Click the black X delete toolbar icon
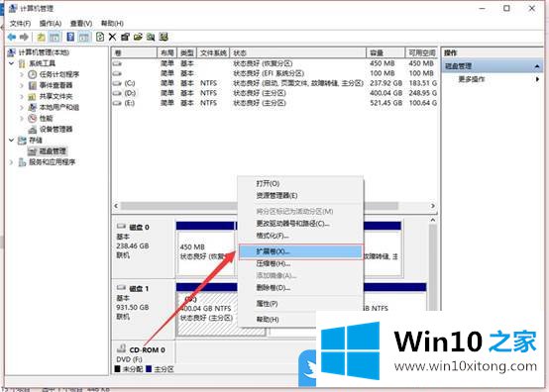 point(112,37)
